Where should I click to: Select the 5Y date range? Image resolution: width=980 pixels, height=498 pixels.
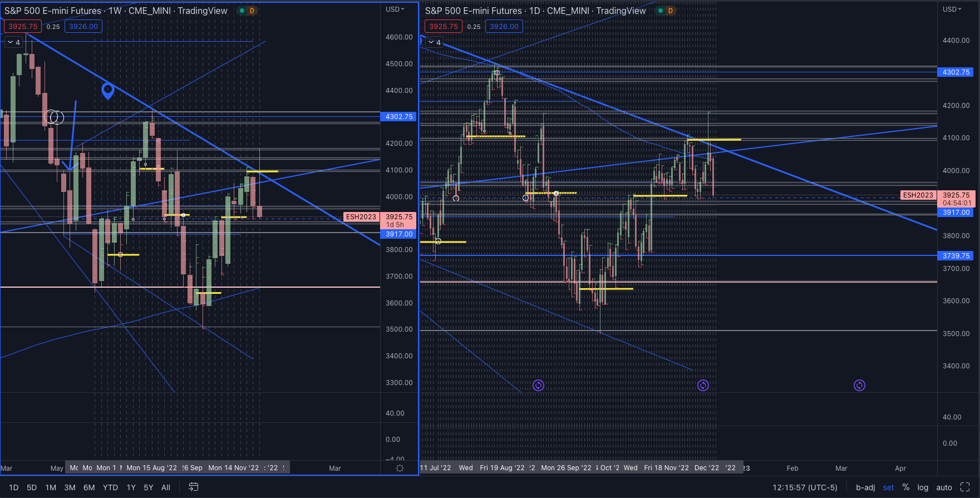pyautogui.click(x=148, y=487)
